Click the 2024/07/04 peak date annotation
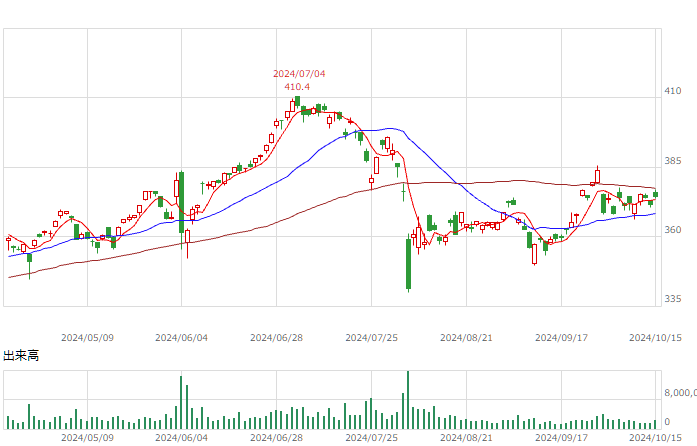Image resolution: width=697 pixels, height=446 pixels. point(299,73)
